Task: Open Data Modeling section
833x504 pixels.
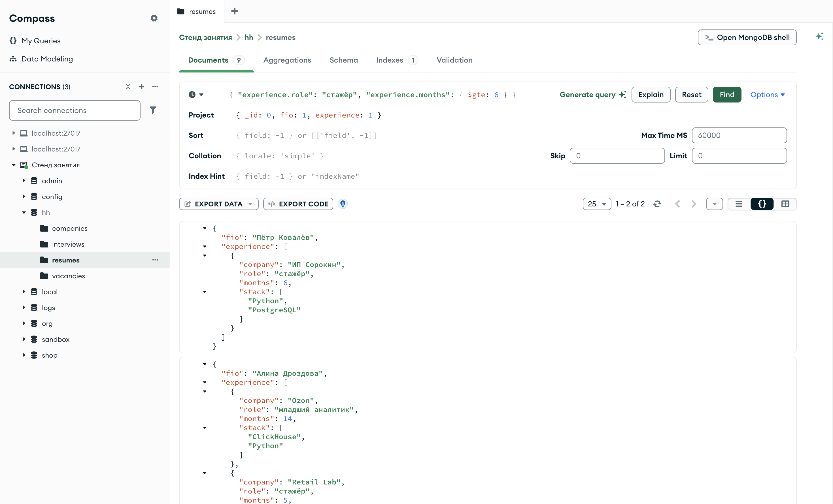Action: [x=47, y=59]
